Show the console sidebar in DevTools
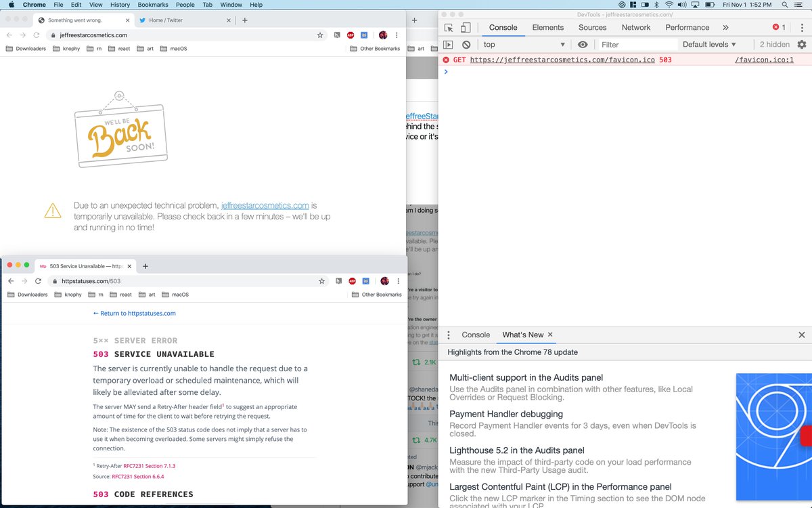 pos(448,45)
